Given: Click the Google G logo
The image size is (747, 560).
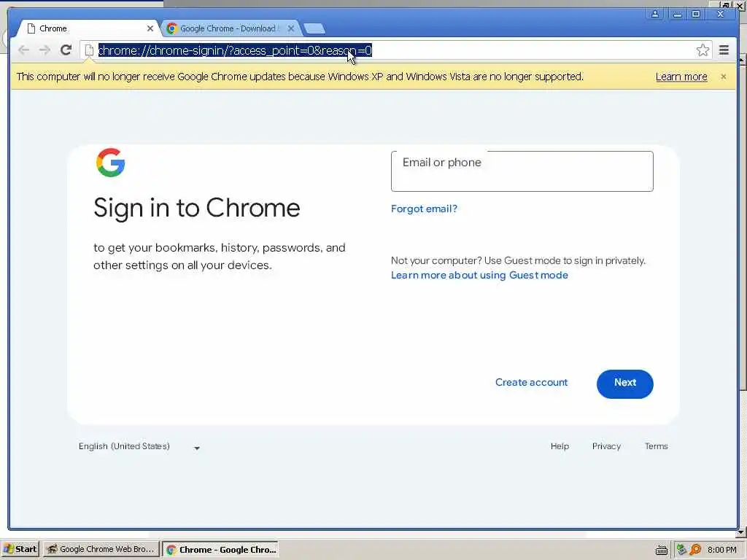Looking at the screenshot, I should [111, 163].
